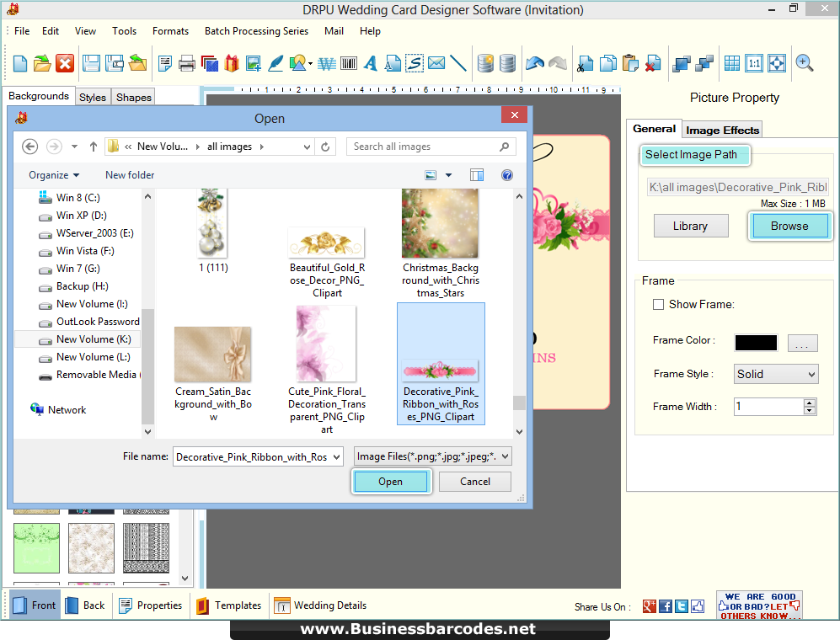Select the Line drawing tool icon
This screenshot has height=640, width=840.
tap(458, 63)
